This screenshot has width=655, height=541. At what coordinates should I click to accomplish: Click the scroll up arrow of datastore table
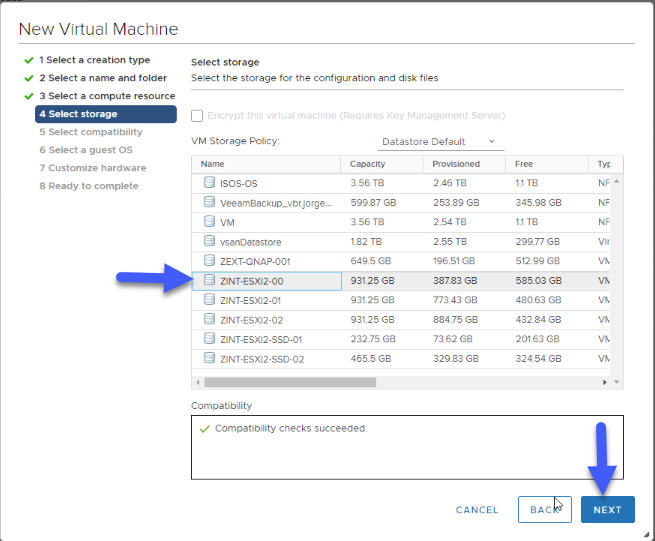click(x=617, y=181)
